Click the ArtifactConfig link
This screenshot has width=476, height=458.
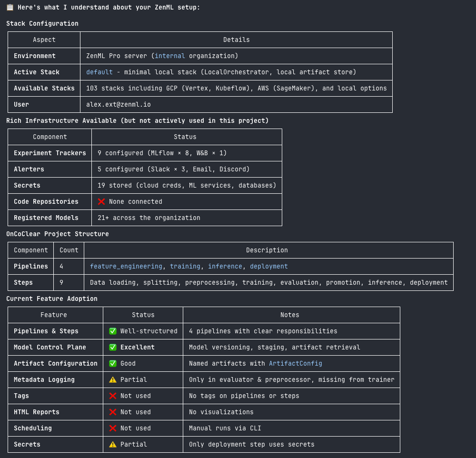point(295,363)
